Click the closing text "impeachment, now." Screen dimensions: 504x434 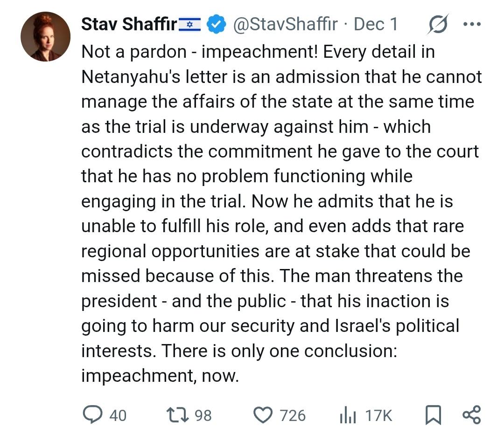pos(160,375)
